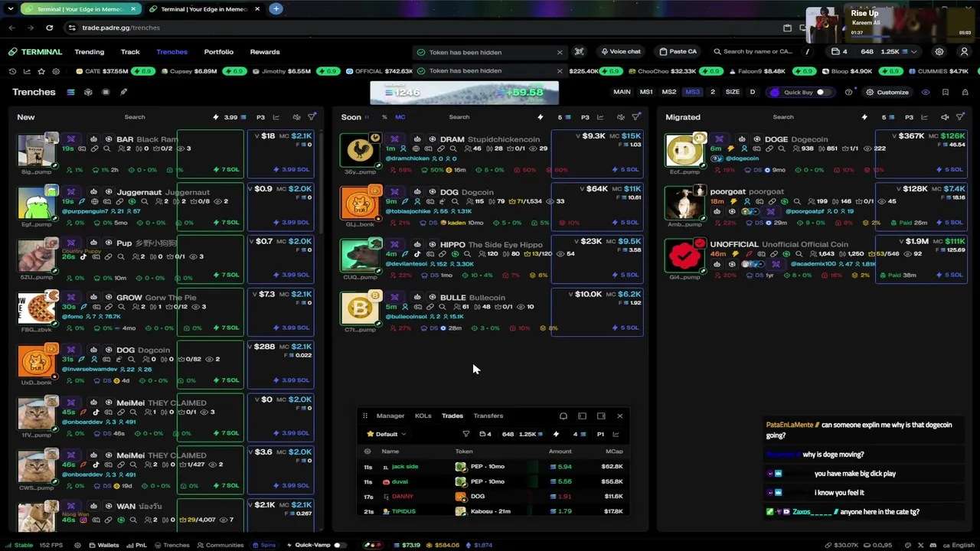Switch to the KOLs tab in trades panel
The width and height of the screenshot is (980, 551).
(423, 416)
